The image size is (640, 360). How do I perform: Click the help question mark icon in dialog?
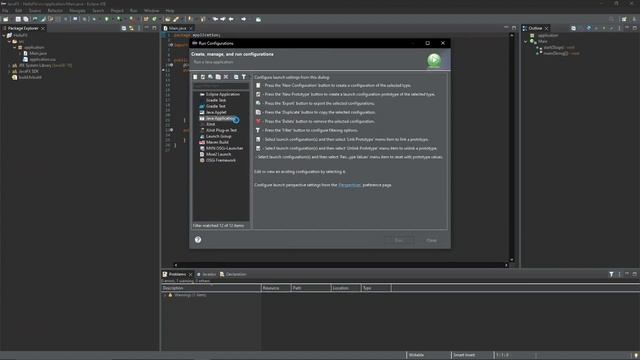point(198,240)
